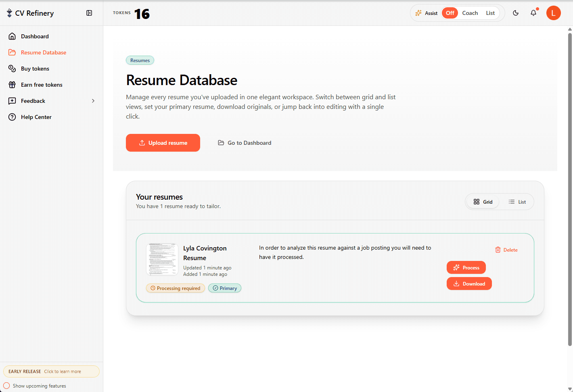The image size is (573, 392).
Task: Enable Show upcoming features
Action: [6, 386]
